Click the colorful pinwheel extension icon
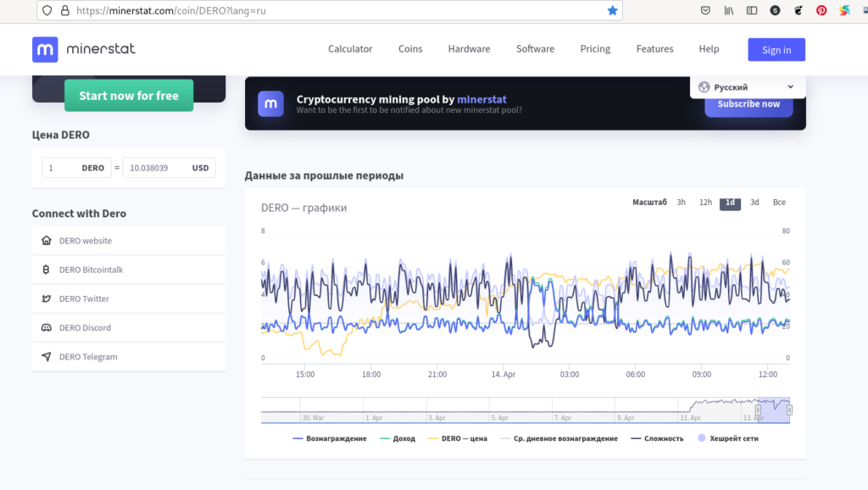 [x=844, y=10]
